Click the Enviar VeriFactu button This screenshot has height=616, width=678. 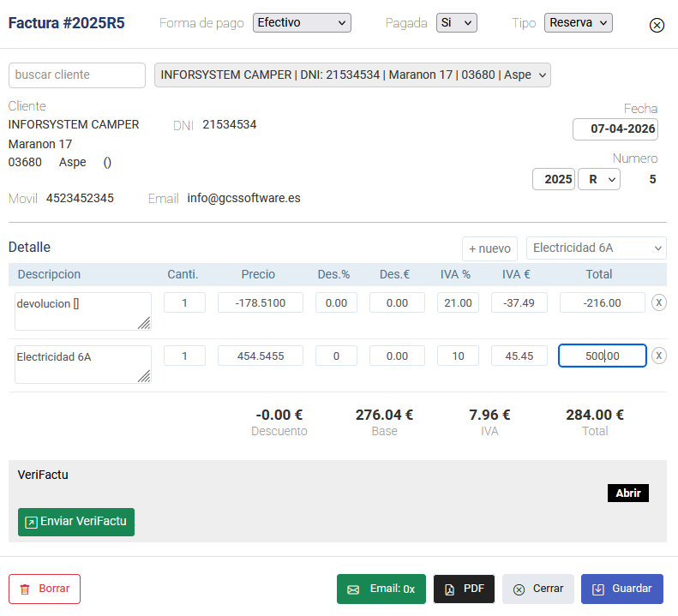(76, 522)
